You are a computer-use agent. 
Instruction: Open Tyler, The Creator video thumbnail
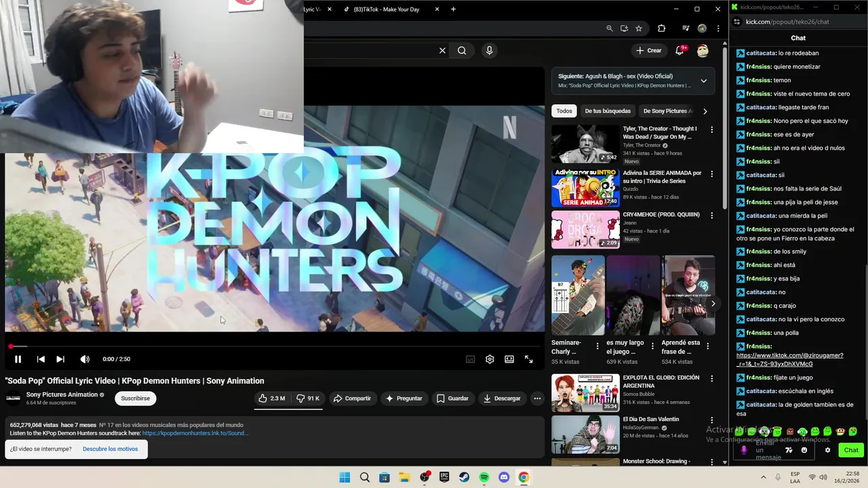585,144
